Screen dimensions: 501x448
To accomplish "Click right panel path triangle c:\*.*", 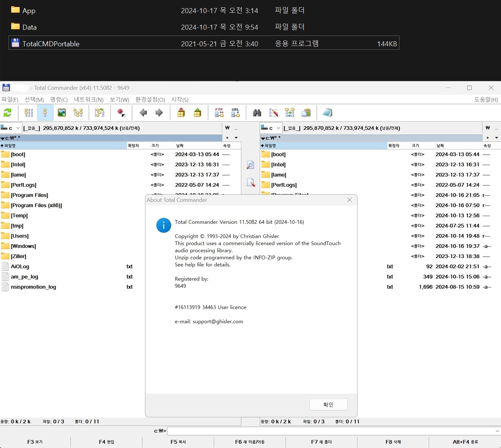I will pyautogui.click(x=263, y=138).
